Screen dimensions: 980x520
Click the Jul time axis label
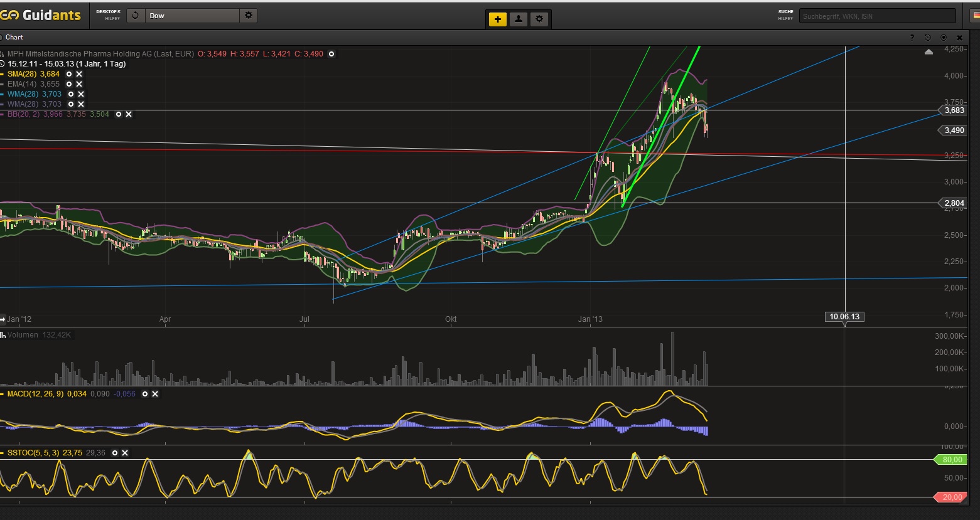tap(304, 319)
